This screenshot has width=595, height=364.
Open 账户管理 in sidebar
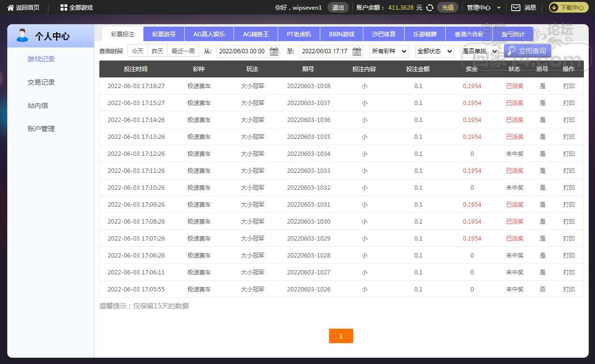pos(41,129)
